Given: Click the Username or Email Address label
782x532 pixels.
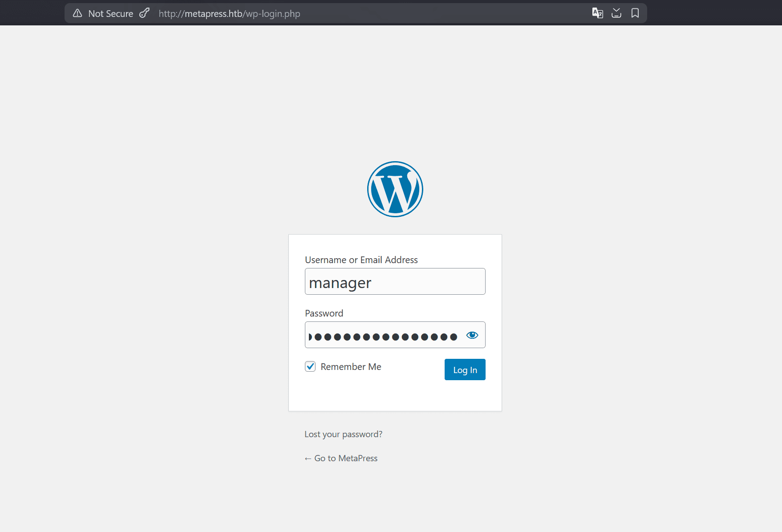Looking at the screenshot, I should coord(361,260).
